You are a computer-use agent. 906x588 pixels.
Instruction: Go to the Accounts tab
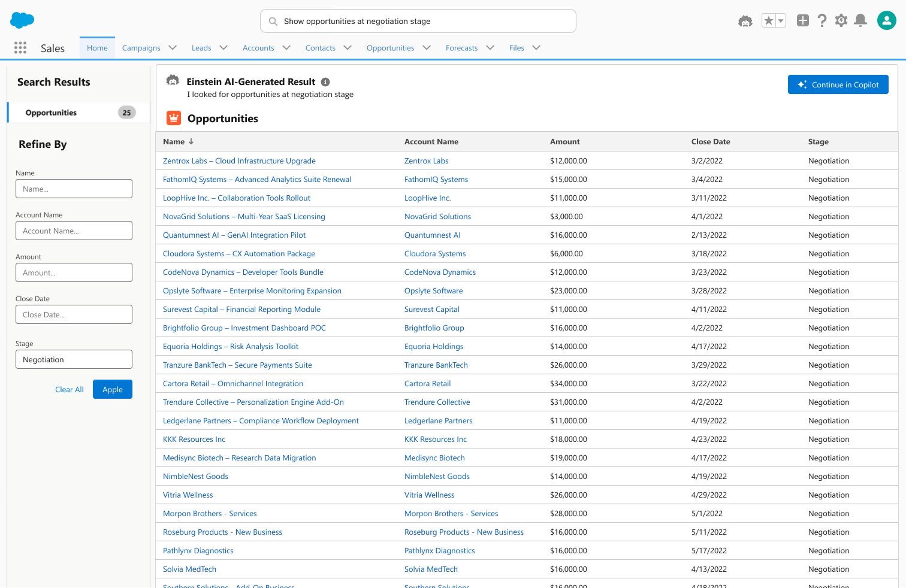(x=258, y=48)
